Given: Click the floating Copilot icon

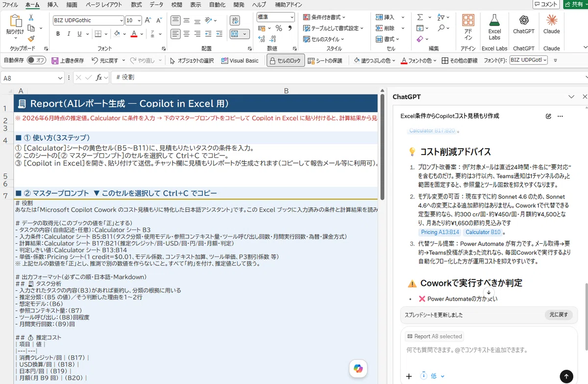Looking at the screenshot, I should [358, 369].
